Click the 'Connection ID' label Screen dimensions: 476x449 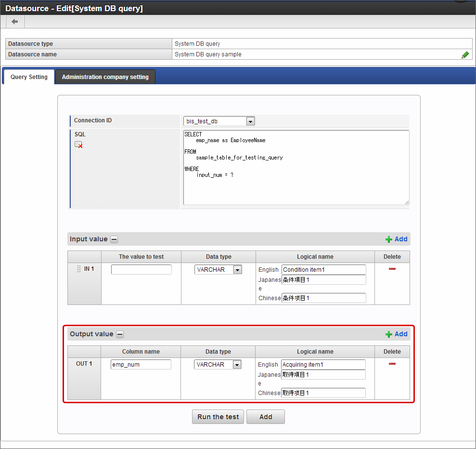pos(93,120)
